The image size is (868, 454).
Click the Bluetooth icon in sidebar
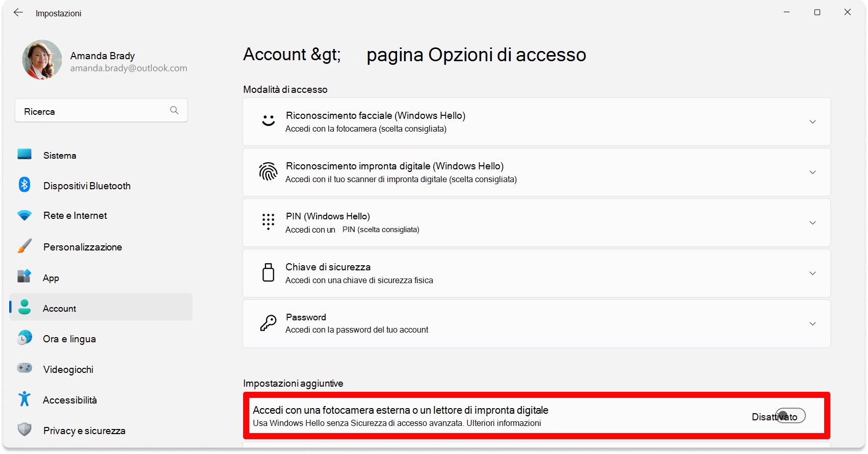(x=24, y=185)
